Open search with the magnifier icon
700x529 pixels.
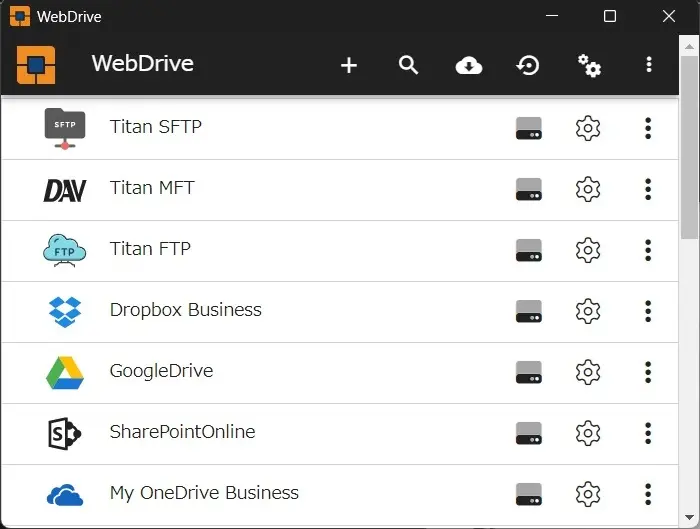[x=408, y=65]
